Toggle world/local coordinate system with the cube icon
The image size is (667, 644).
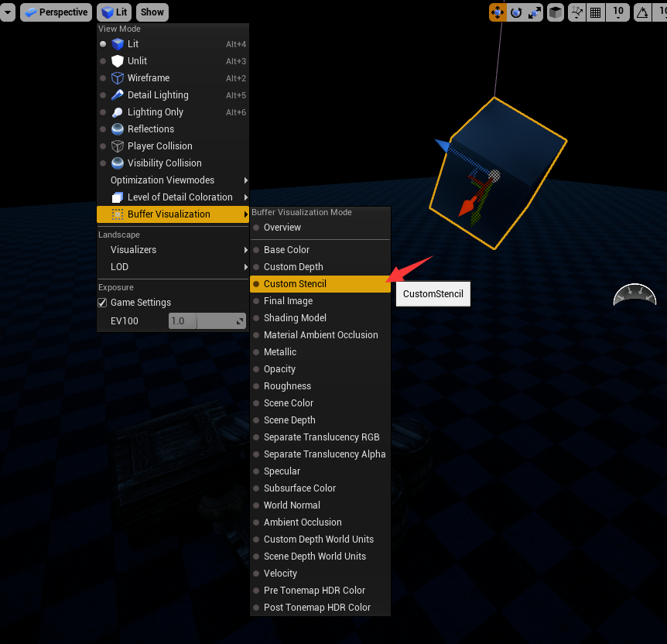pyautogui.click(x=556, y=12)
